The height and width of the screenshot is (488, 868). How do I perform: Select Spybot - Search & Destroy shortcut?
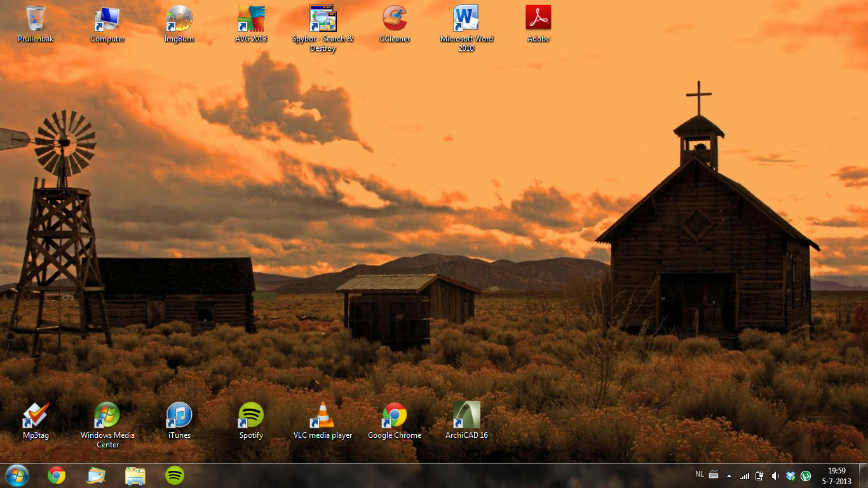point(323,19)
